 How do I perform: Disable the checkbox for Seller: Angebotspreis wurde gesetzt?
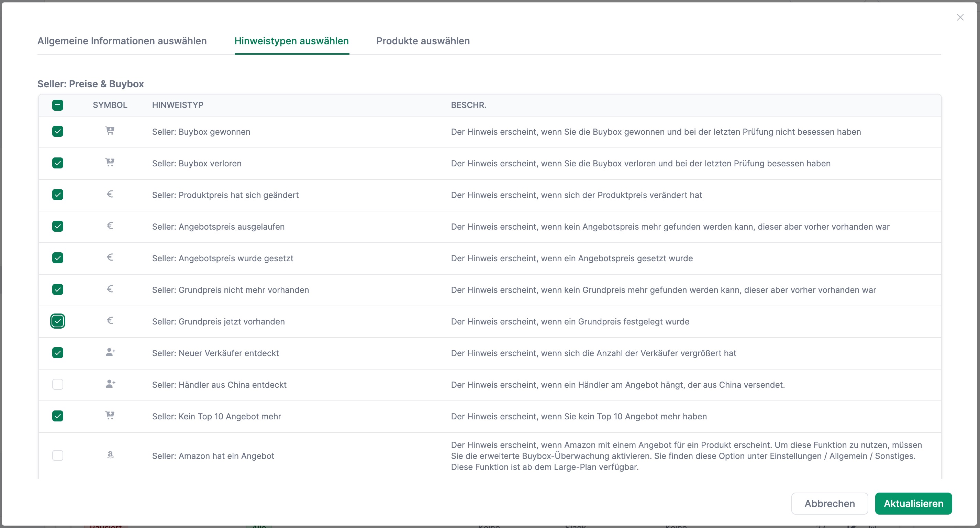58,258
